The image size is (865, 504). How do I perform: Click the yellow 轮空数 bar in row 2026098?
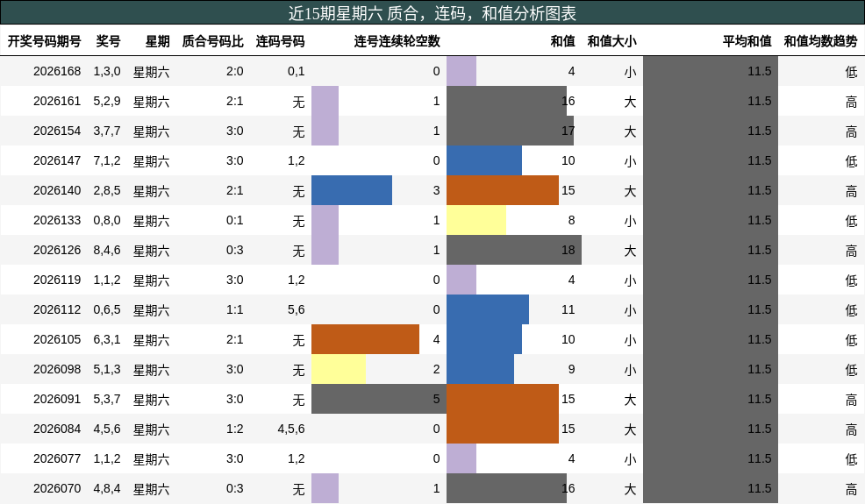pyautogui.click(x=339, y=369)
